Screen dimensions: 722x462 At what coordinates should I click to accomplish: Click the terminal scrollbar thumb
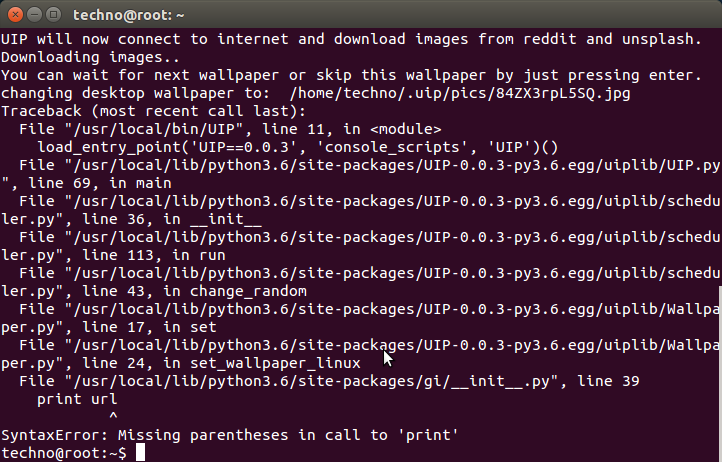tap(720, 373)
